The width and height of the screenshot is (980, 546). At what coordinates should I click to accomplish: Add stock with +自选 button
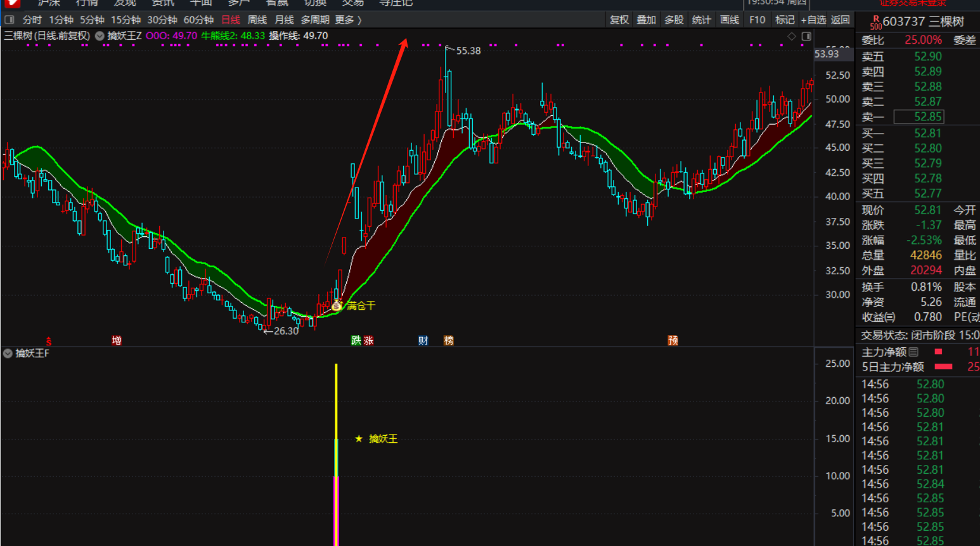(x=813, y=20)
